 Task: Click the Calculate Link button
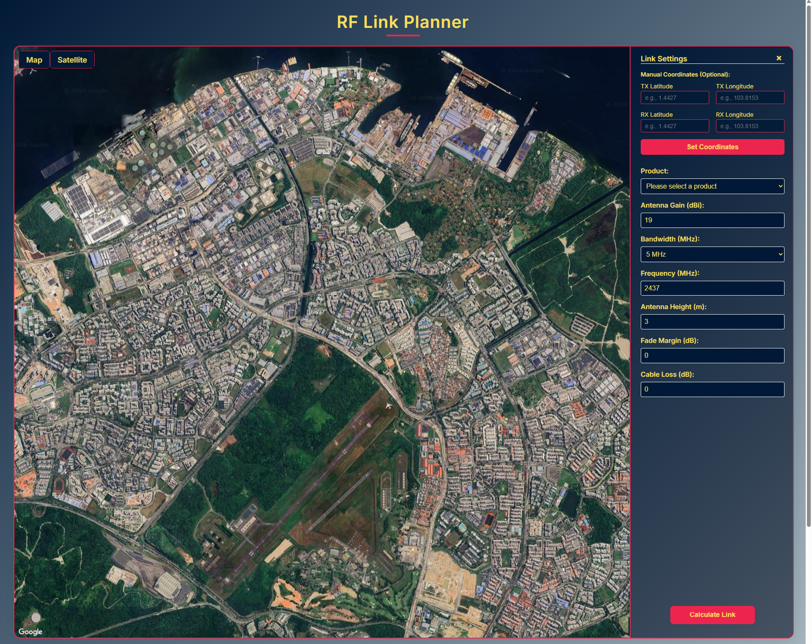pos(713,615)
